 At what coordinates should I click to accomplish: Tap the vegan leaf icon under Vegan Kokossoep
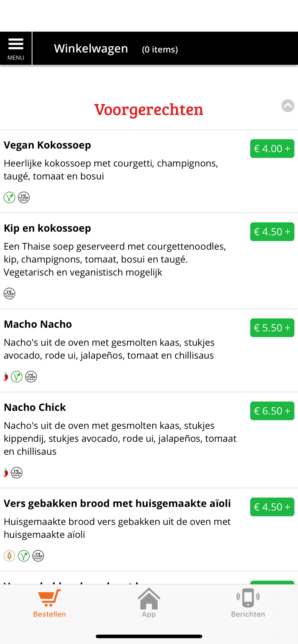point(9,197)
